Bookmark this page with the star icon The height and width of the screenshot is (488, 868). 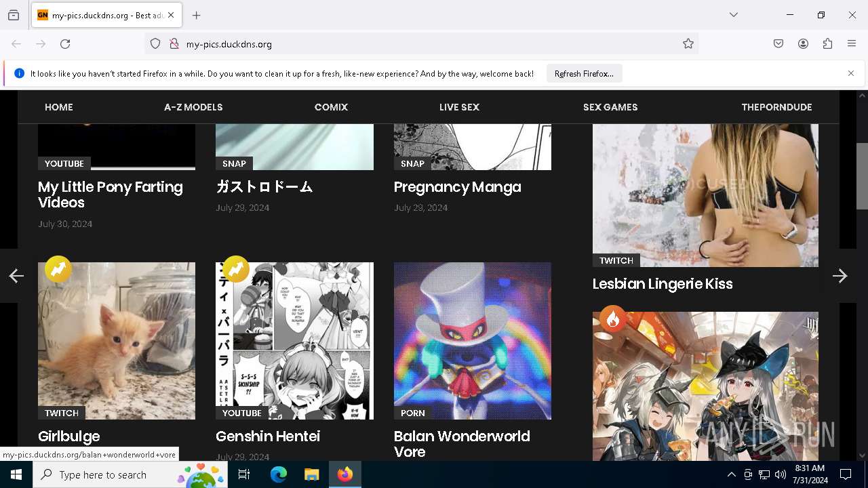click(688, 44)
